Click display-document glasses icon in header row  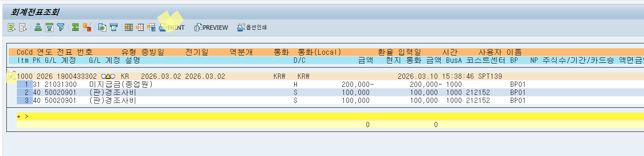click(x=108, y=76)
